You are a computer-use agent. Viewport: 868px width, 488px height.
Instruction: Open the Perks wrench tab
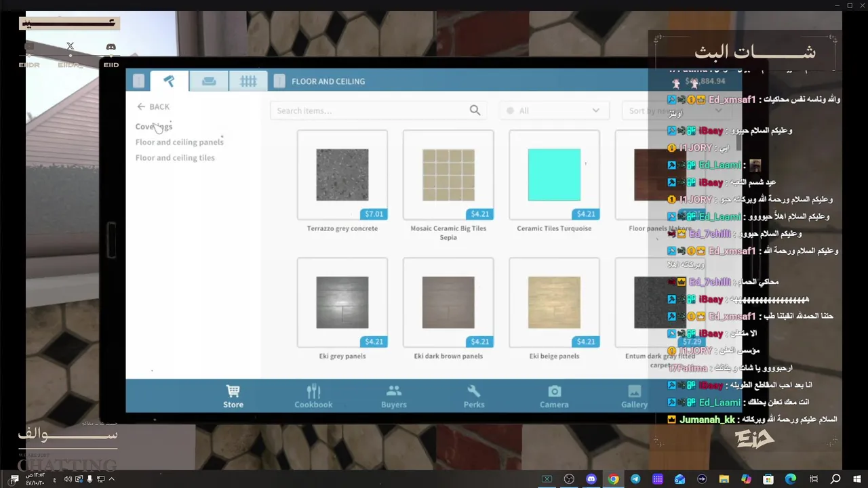pos(474,396)
